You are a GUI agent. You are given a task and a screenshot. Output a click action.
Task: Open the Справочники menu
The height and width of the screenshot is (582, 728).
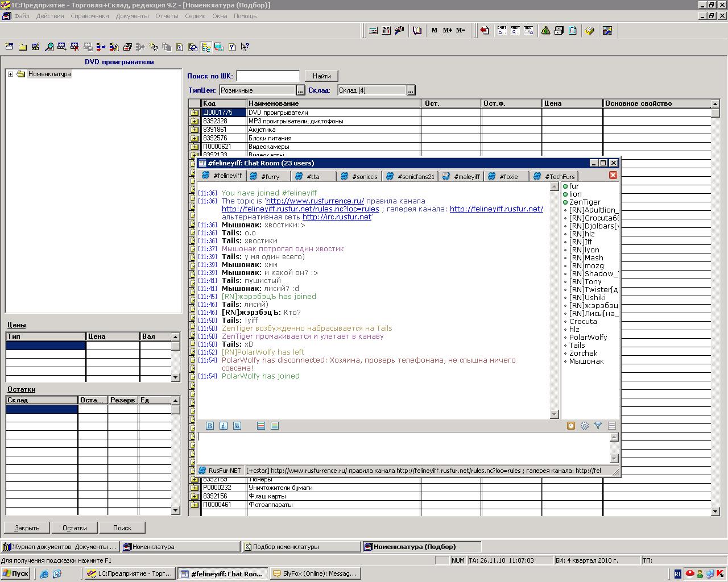(90, 16)
